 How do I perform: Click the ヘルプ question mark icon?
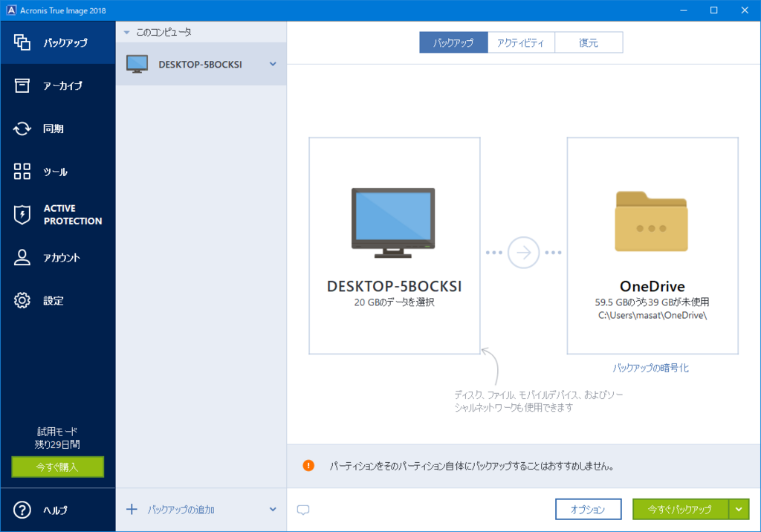point(22,510)
